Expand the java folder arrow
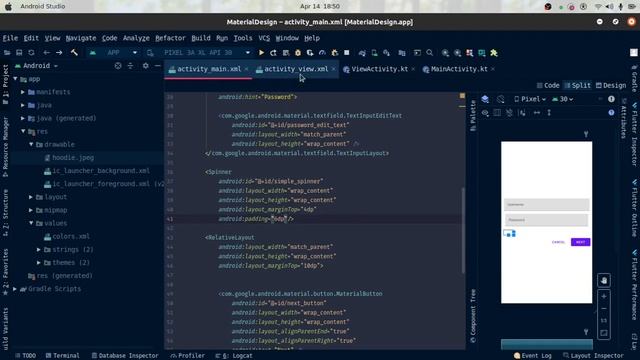The width and height of the screenshot is (640, 360). click(23, 105)
